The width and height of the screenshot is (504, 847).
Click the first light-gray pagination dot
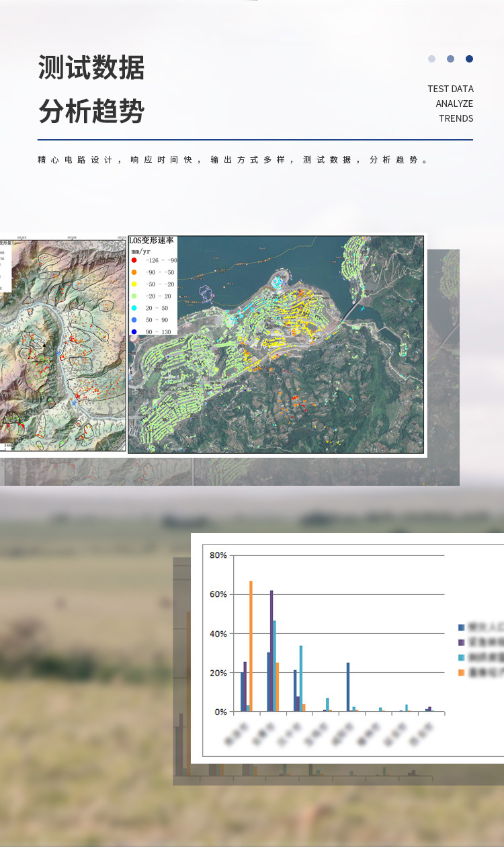(431, 58)
